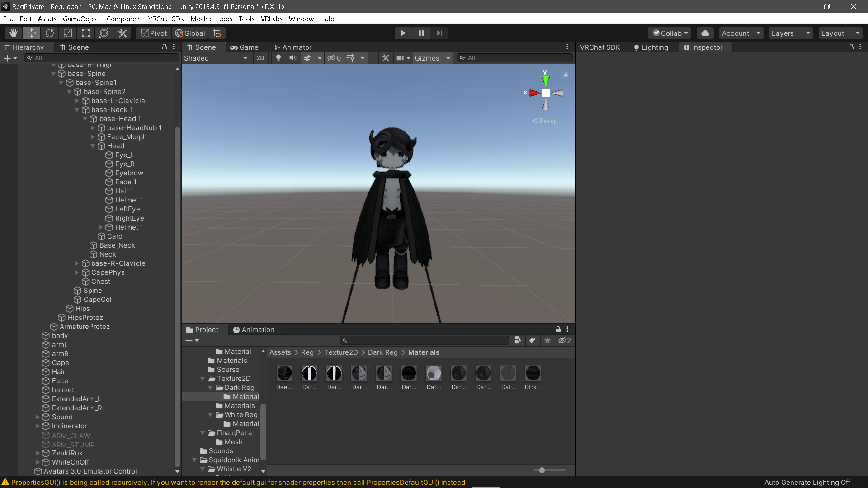This screenshot has height=488, width=868.
Task: Toggle scene audio with the speaker icon
Action: pos(293,58)
